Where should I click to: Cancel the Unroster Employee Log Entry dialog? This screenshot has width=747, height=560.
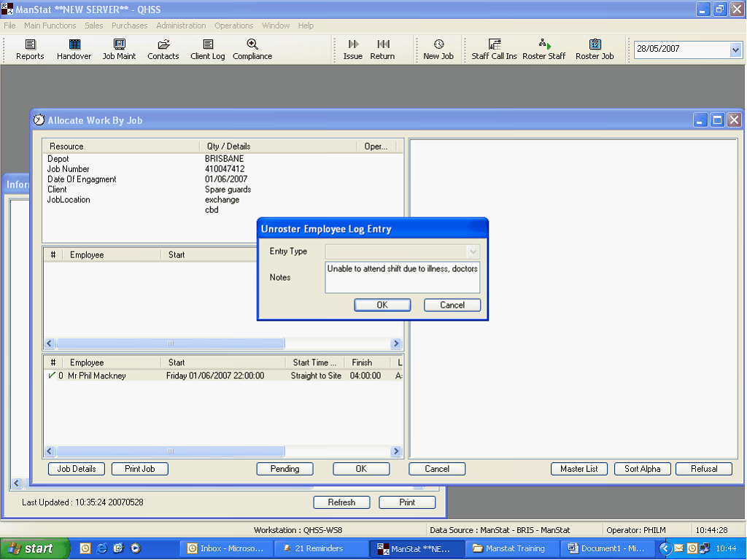pos(452,305)
